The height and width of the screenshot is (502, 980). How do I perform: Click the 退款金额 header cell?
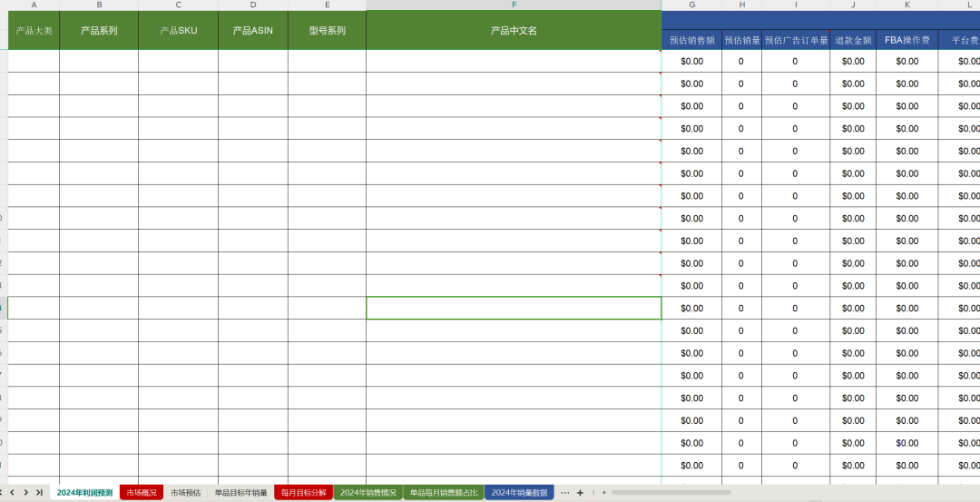[853, 40]
